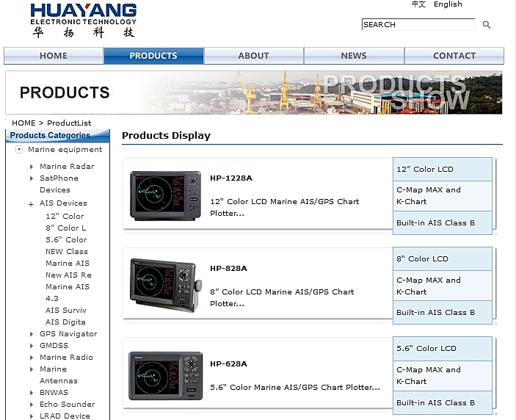Viewport: 516px width, 420px height.
Task: Select the NEW Class sidebar item
Action: pyautogui.click(x=67, y=251)
